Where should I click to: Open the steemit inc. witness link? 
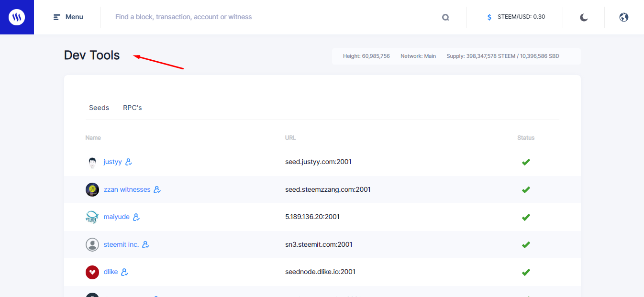pyautogui.click(x=121, y=244)
